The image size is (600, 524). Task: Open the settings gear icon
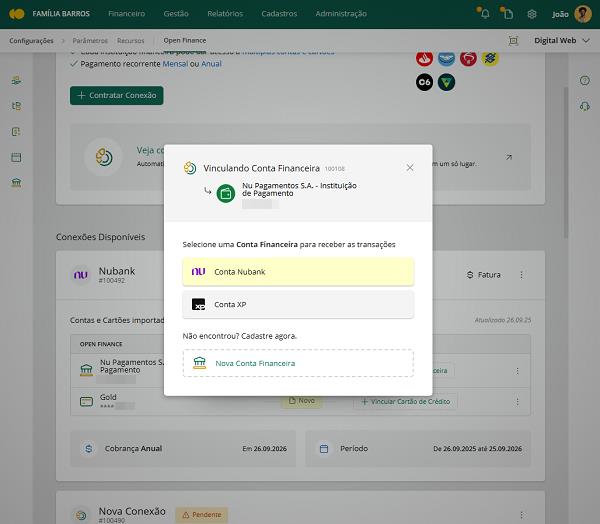[532, 14]
